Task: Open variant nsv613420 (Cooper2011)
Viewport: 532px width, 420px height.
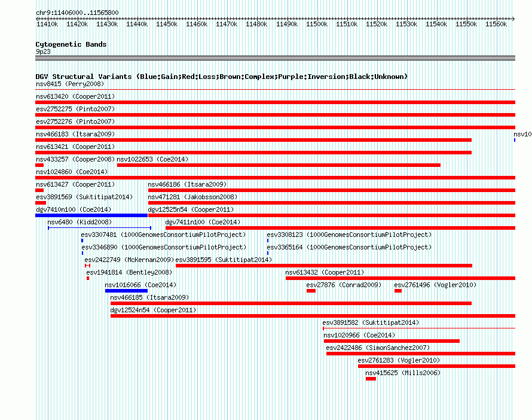Action: click(75, 96)
